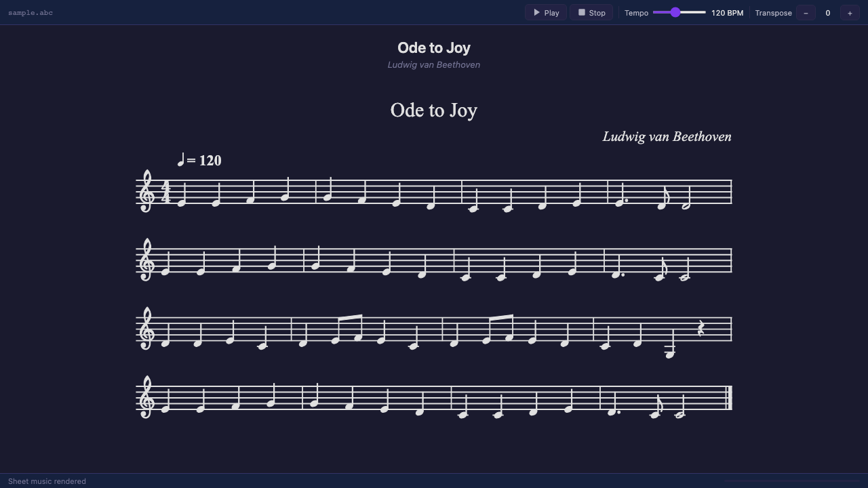Click the Play button
Image resolution: width=868 pixels, height=488 pixels.
(546, 12)
